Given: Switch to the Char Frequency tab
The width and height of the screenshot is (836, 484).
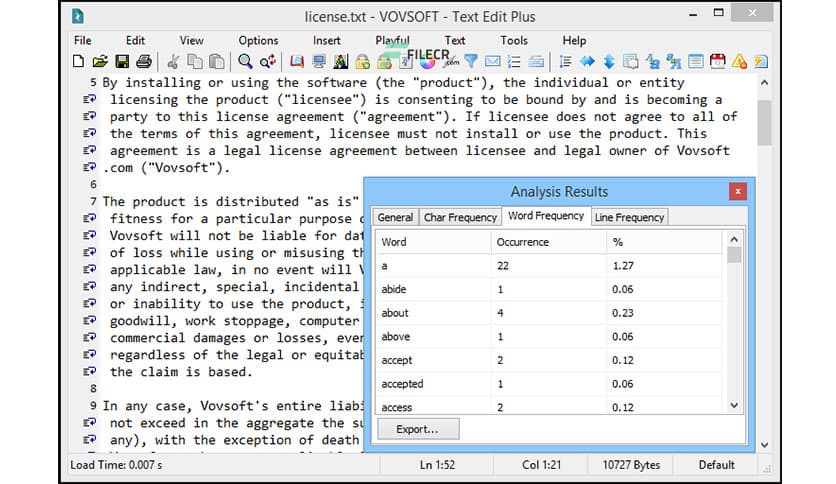Looking at the screenshot, I should click(460, 217).
